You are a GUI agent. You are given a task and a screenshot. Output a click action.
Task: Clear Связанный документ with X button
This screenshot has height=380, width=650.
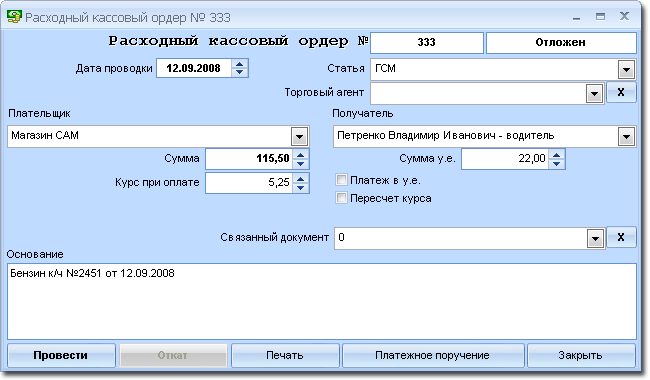(x=621, y=237)
